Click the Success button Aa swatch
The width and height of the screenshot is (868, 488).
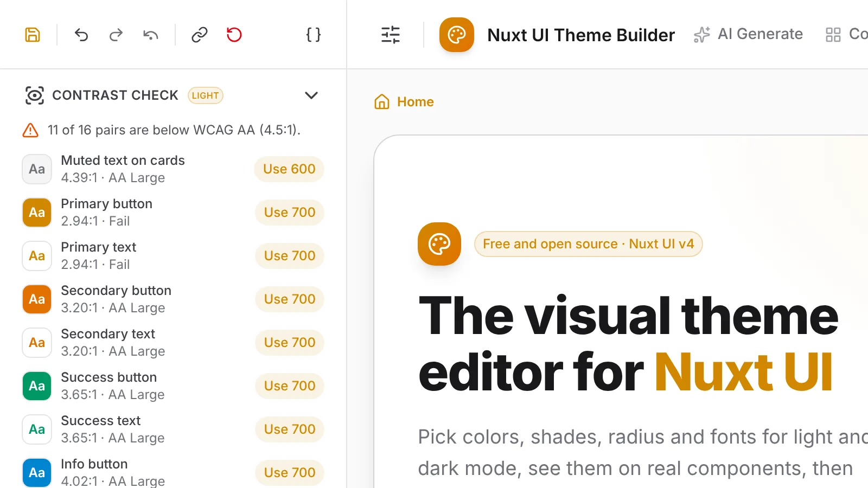(37, 386)
